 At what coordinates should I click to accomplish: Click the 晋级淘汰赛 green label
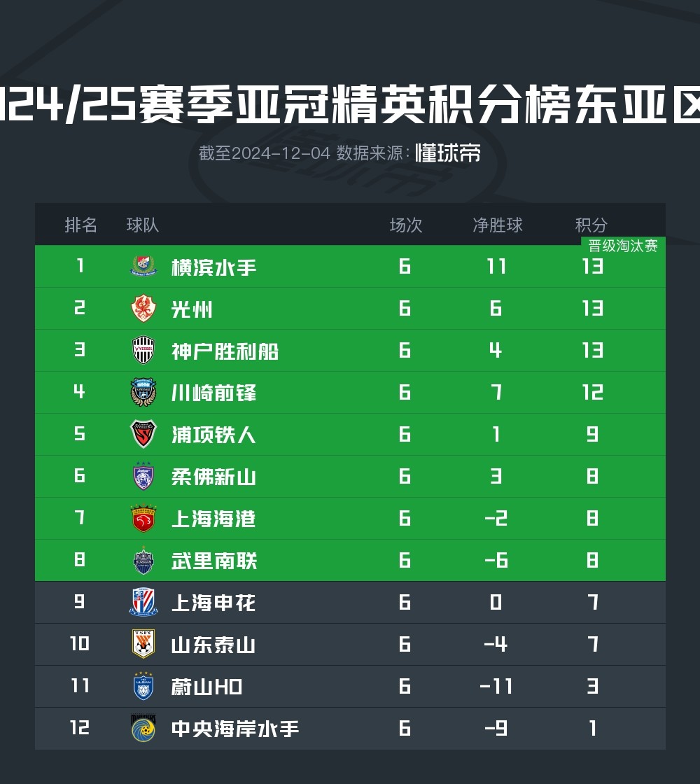point(623,246)
